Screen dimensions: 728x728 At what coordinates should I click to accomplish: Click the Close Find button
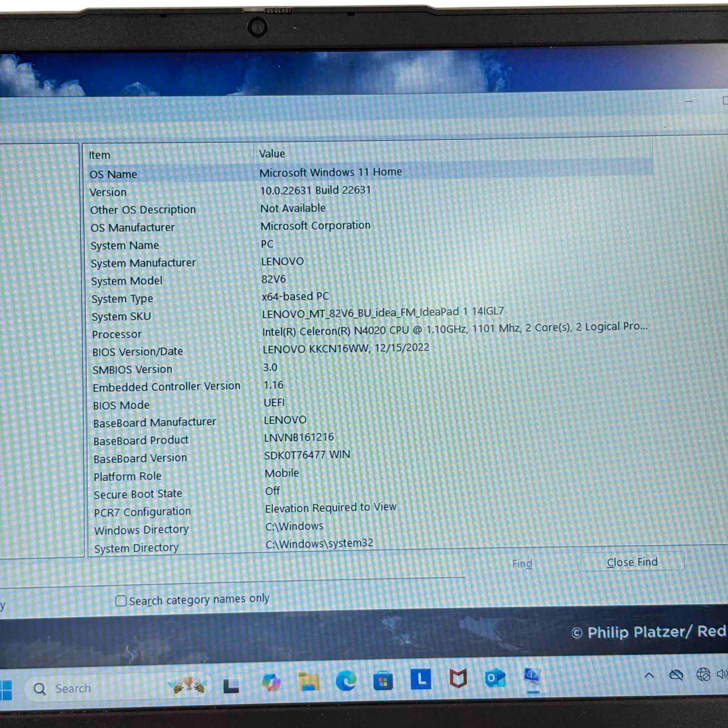click(x=632, y=562)
